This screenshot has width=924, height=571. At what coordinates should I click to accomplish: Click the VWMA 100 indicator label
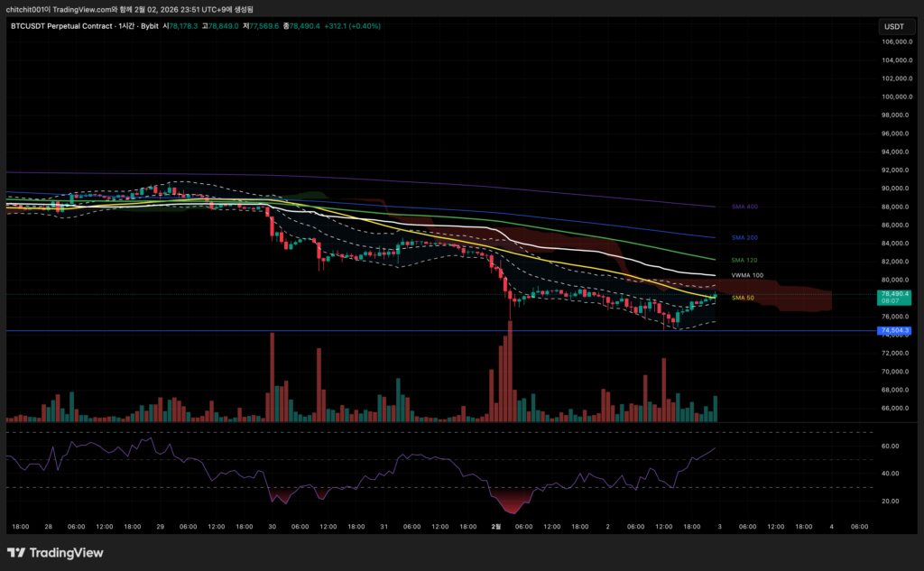pos(746,275)
